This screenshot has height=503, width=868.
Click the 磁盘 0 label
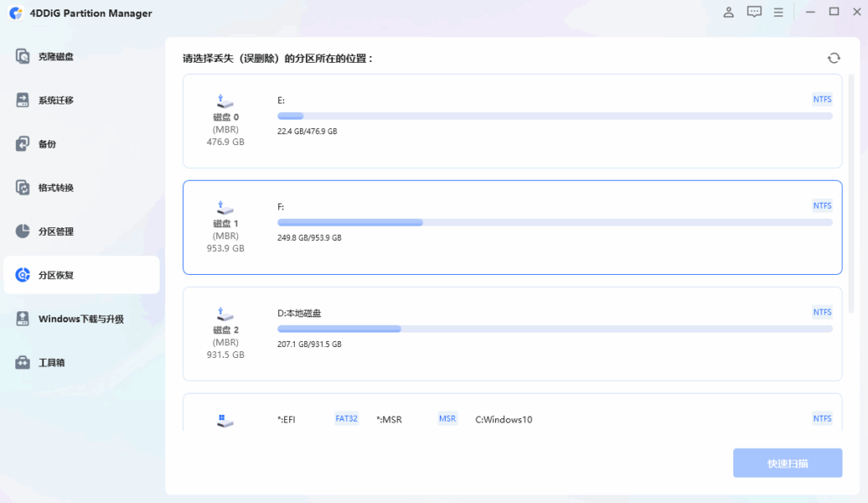point(225,117)
